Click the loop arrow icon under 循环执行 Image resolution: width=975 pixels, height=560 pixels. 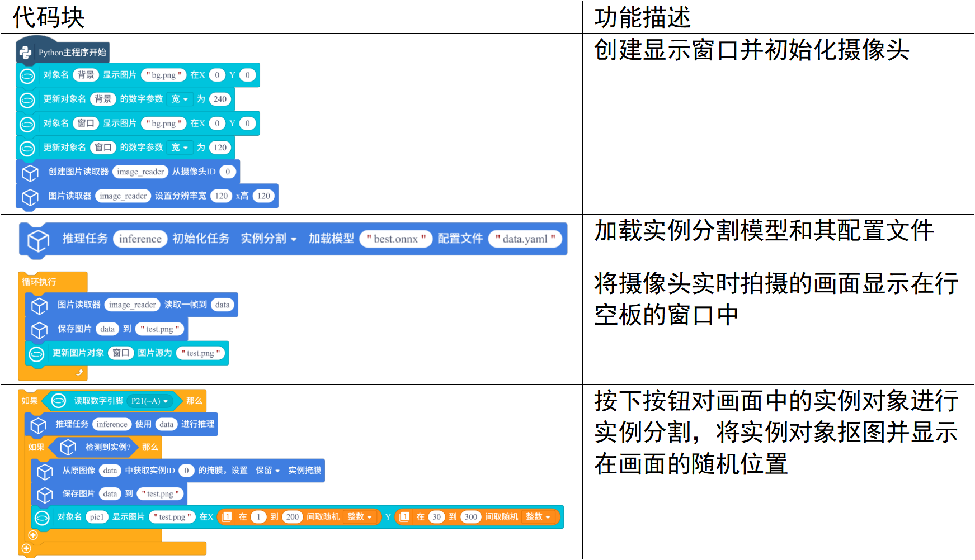click(x=79, y=372)
